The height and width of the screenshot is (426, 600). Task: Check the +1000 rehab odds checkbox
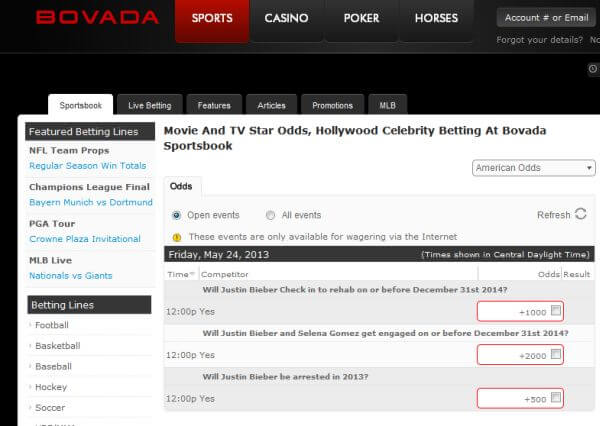[556, 310]
